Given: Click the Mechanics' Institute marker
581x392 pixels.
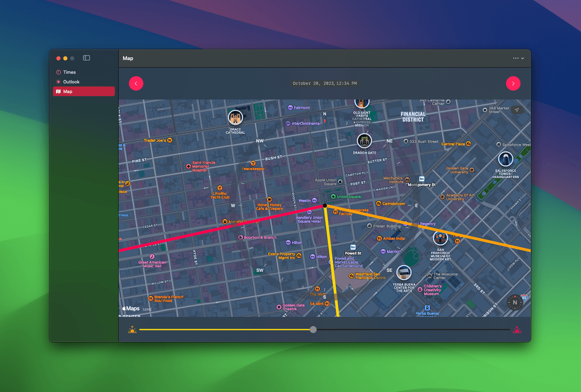Looking at the screenshot, I should click(x=407, y=179).
